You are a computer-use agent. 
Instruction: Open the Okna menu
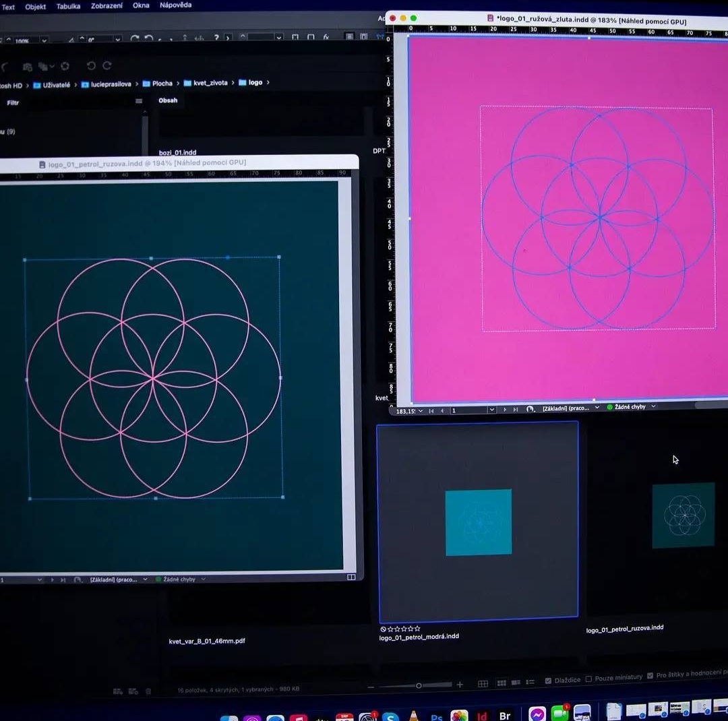click(141, 5)
